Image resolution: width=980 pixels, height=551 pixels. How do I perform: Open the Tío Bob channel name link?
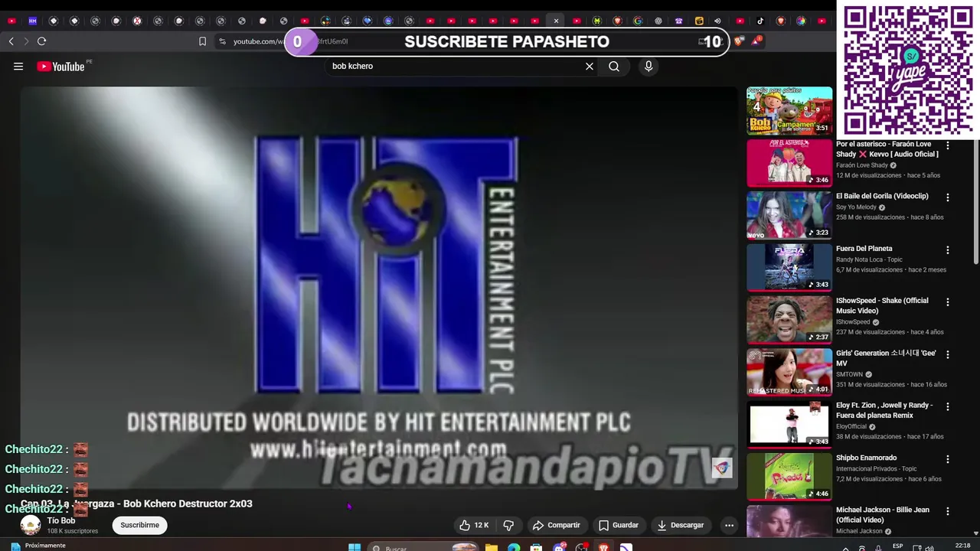[61, 520]
